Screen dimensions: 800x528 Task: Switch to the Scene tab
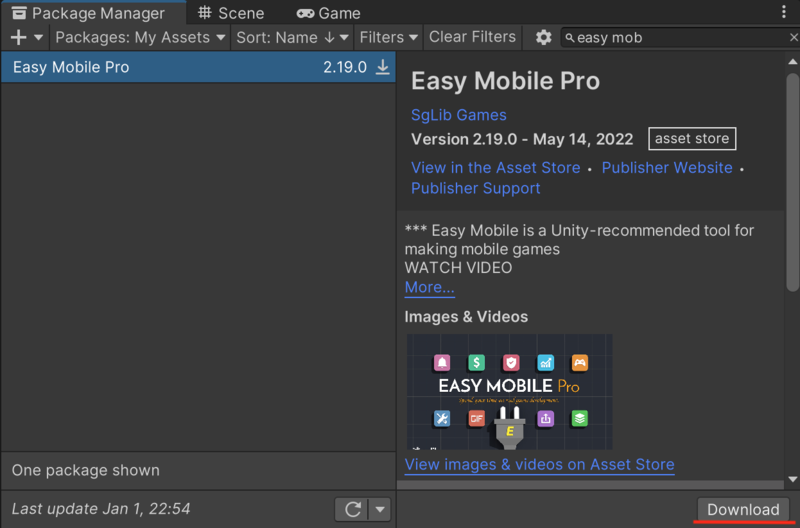231,13
